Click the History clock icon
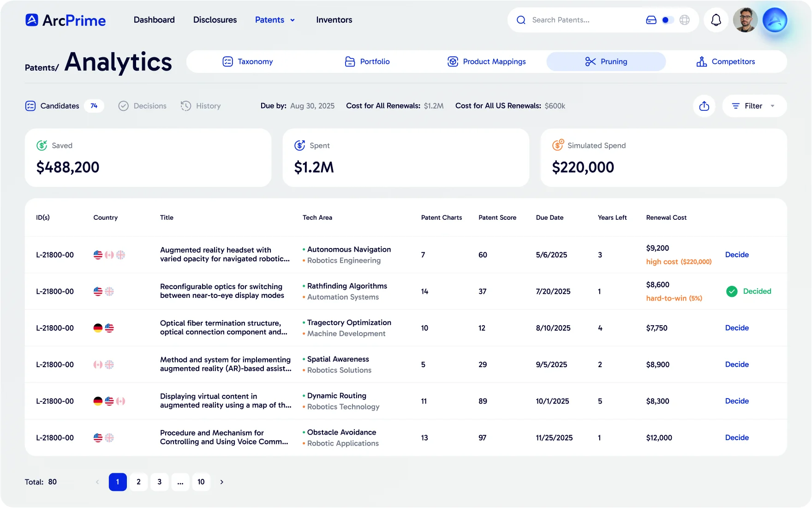 (186, 106)
